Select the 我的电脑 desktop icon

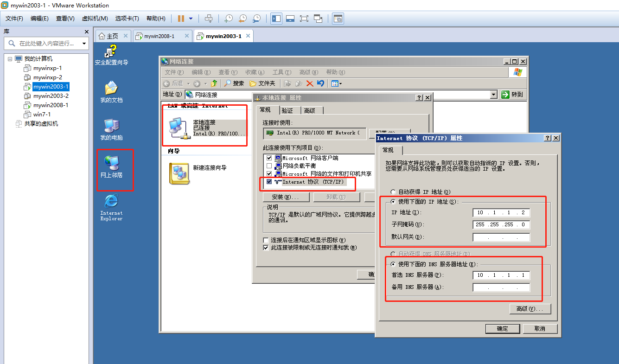[x=111, y=130]
